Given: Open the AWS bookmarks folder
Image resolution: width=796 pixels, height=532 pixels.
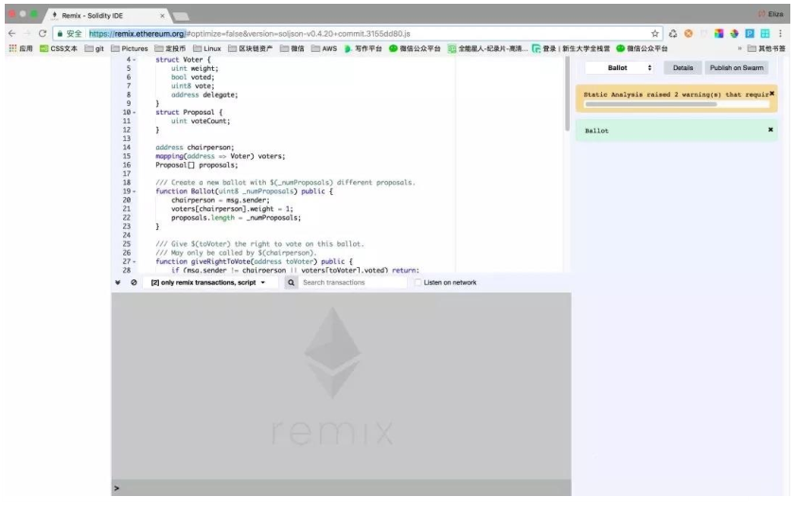Looking at the screenshot, I should pyautogui.click(x=324, y=48).
